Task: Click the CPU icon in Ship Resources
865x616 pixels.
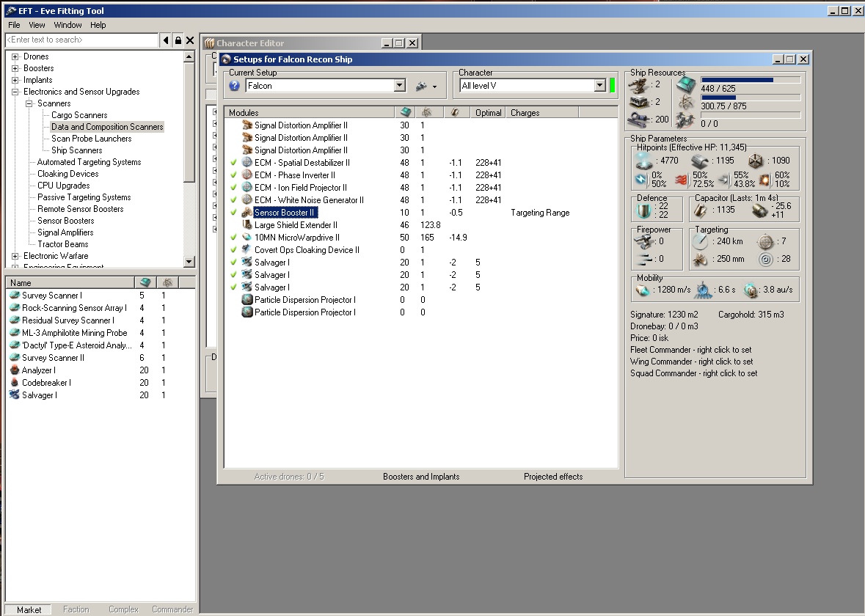Action: (686, 86)
